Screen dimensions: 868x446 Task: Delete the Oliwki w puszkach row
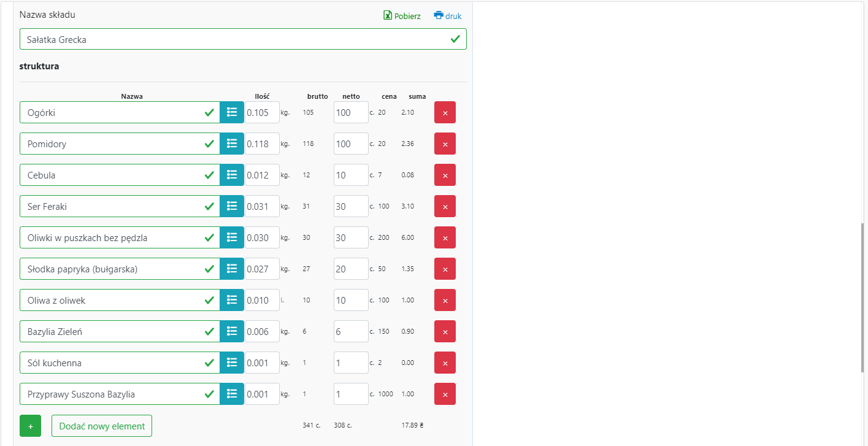(x=445, y=238)
